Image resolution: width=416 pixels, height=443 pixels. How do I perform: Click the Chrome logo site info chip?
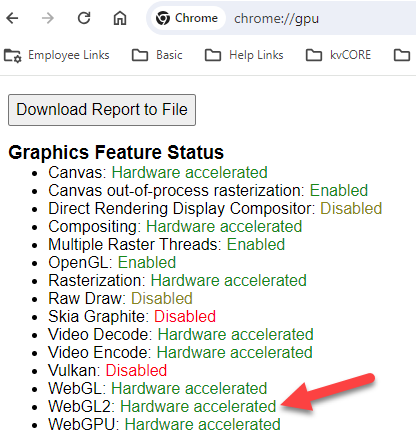point(187,18)
